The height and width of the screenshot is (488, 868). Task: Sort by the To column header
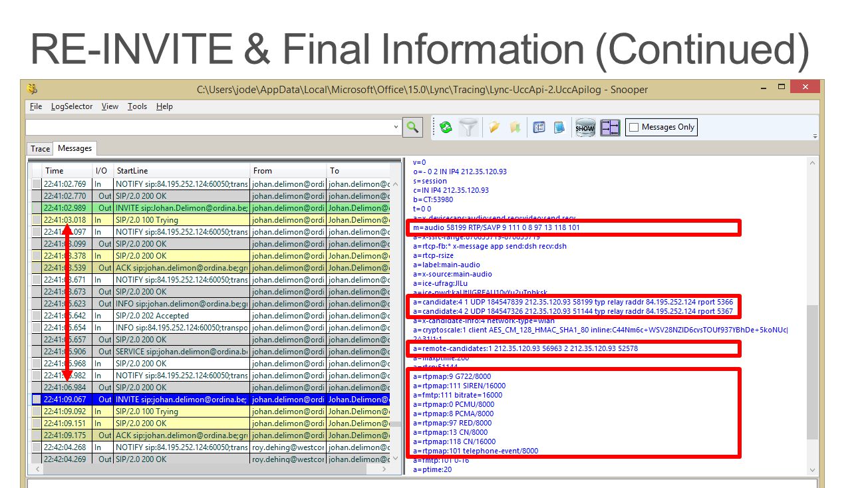[359, 171]
